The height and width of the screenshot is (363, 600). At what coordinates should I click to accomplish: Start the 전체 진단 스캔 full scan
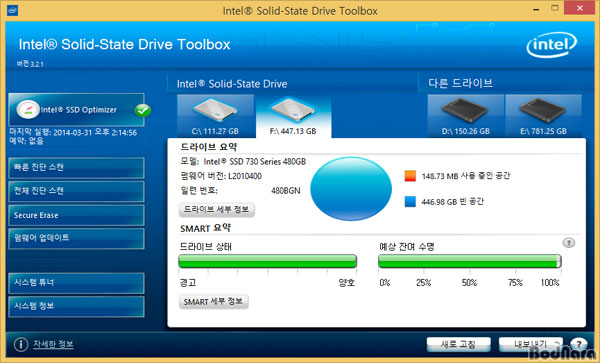76,191
